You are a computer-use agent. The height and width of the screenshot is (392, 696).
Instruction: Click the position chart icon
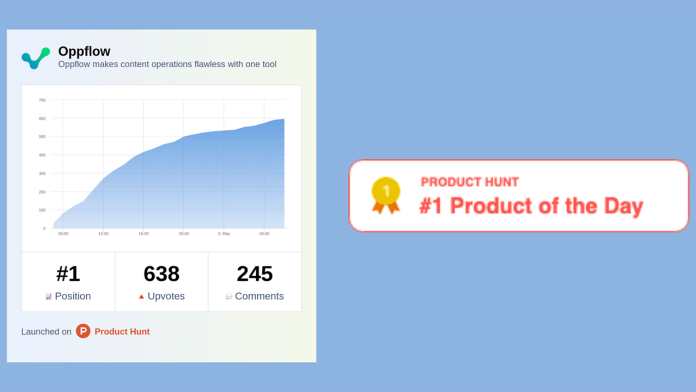coord(48,297)
